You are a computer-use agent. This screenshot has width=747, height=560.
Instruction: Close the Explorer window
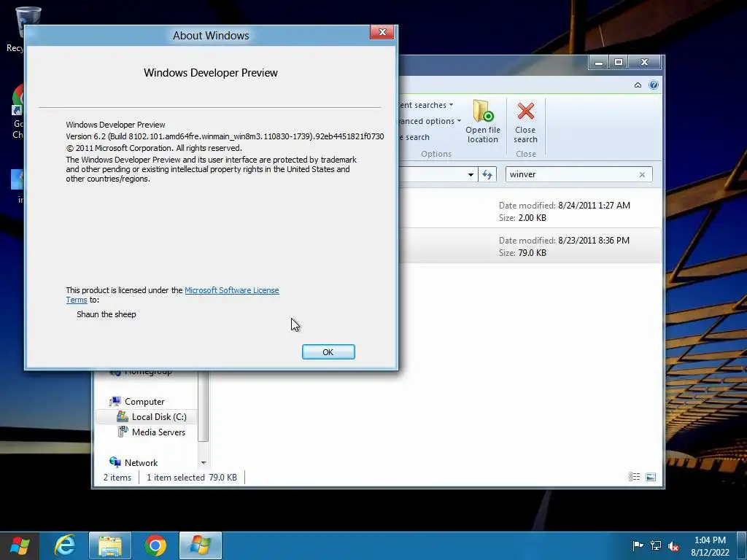click(644, 62)
